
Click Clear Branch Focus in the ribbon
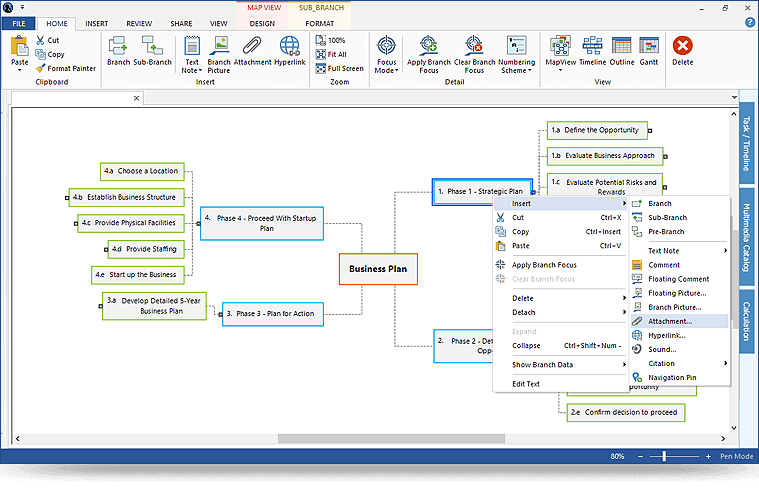474,55
